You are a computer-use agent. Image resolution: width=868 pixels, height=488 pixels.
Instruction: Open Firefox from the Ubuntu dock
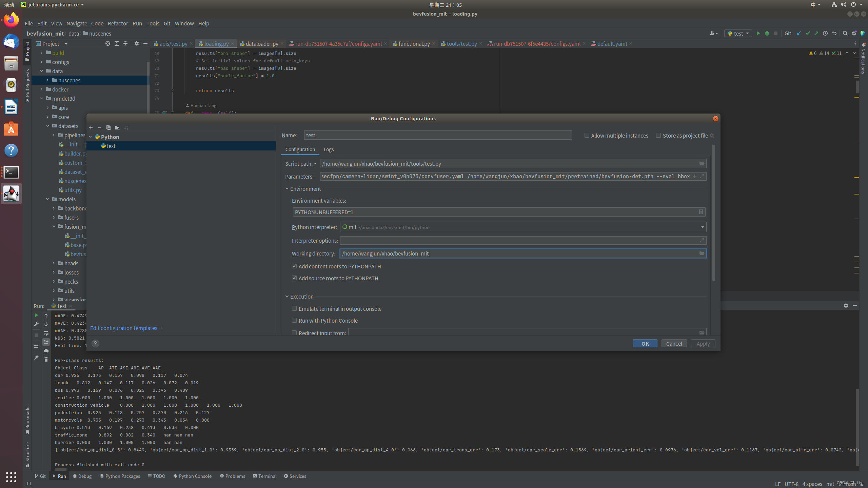(11, 20)
